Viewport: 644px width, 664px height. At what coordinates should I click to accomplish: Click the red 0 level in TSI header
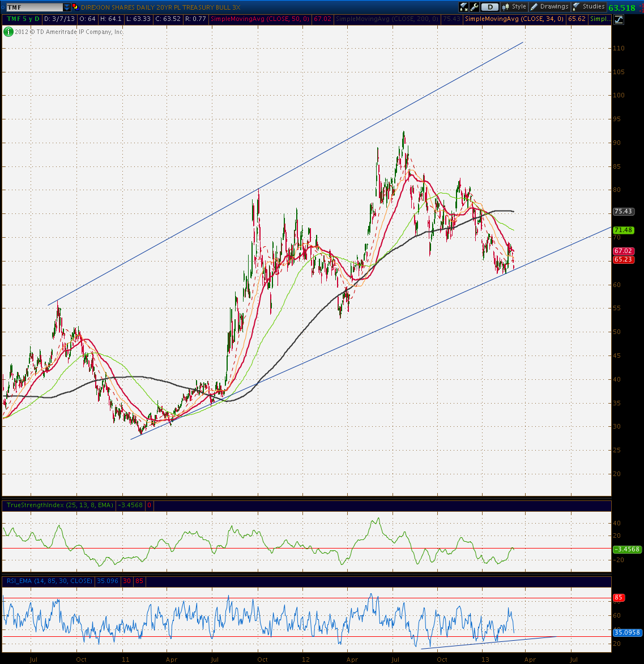pyautogui.click(x=149, y=505)
